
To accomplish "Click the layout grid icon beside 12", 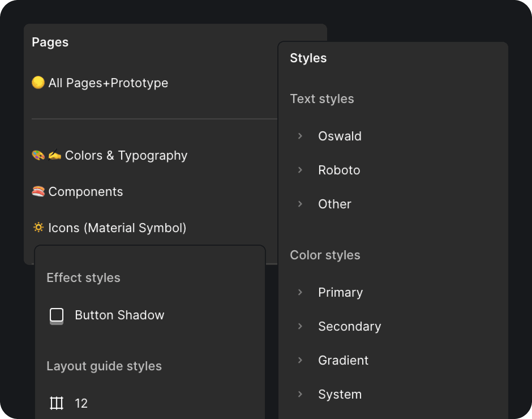I will click(x=57, y=403).
